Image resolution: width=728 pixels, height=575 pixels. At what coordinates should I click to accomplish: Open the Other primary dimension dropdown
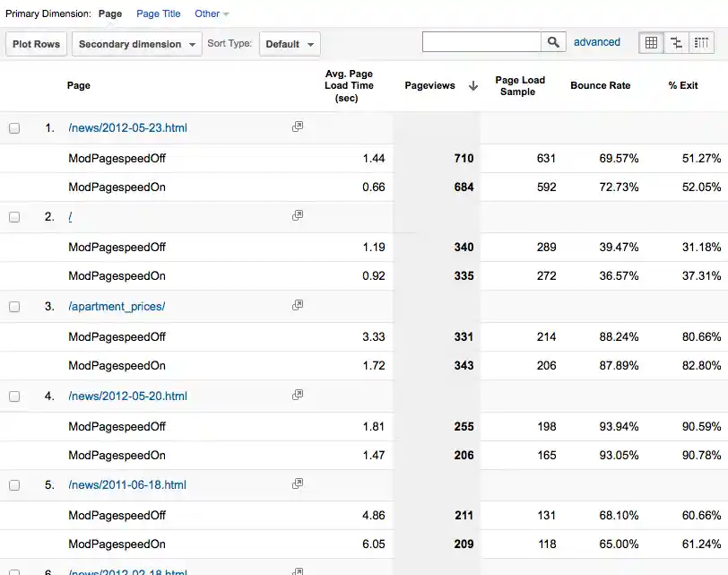click(x=212, y=14)
